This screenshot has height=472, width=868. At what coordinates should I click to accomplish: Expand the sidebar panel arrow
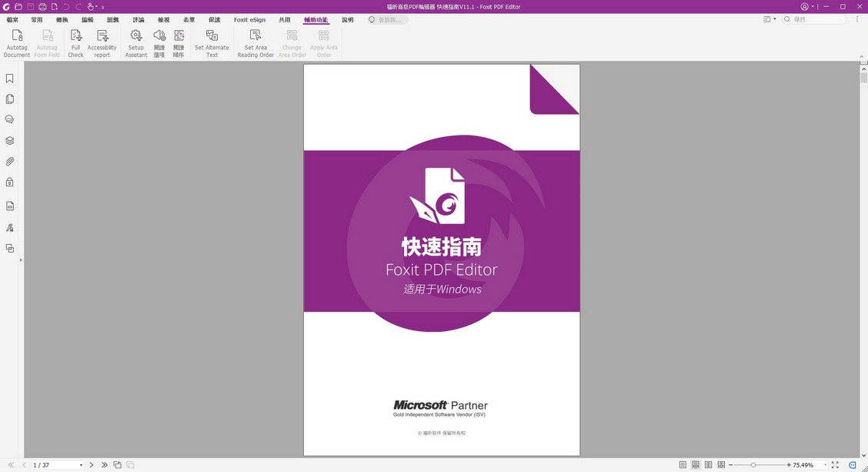tap(20, 259)
